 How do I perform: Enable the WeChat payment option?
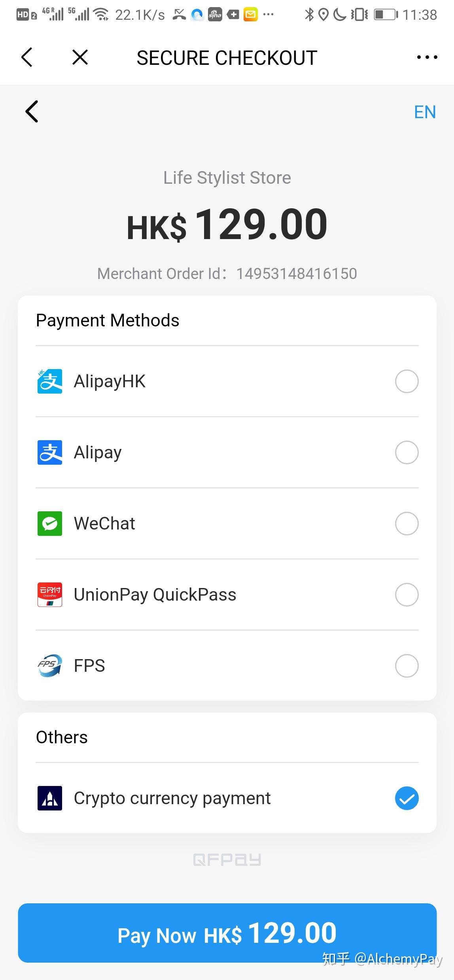407,524
